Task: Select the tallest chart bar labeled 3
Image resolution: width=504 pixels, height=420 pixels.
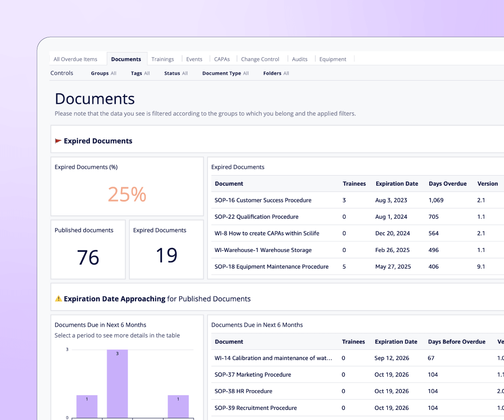Action: click(x=117, y=383)
